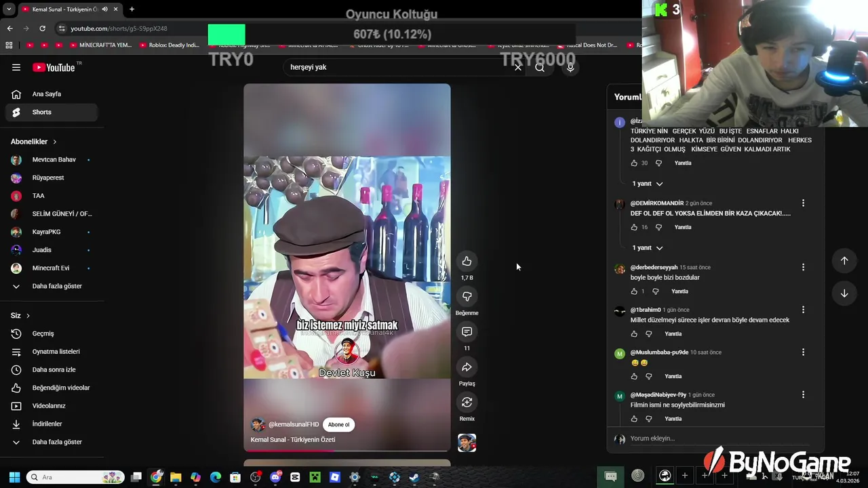
Task: Open İndirilenler downloads
Action: coord(52,424)
